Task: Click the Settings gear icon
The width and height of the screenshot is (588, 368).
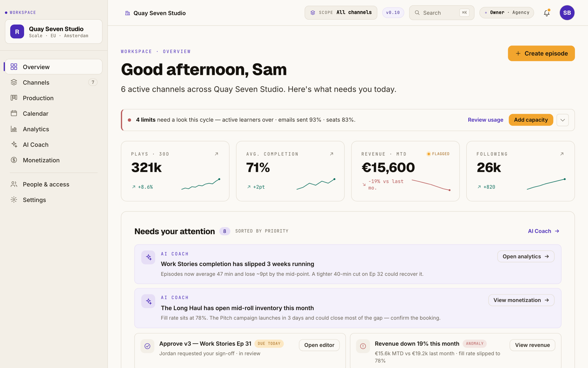Action: point(14,200)
